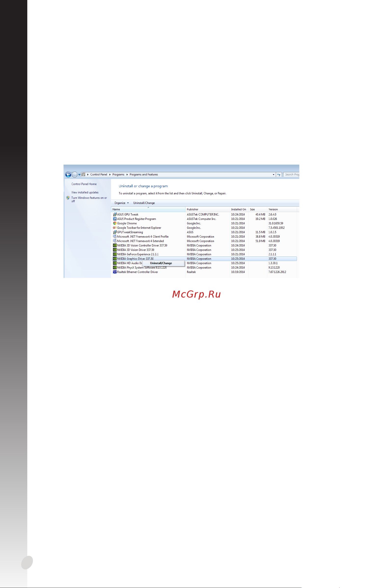Click the Google Chrome icon
The height and width of the screenshot is (588, 390).
coord(115,223)
